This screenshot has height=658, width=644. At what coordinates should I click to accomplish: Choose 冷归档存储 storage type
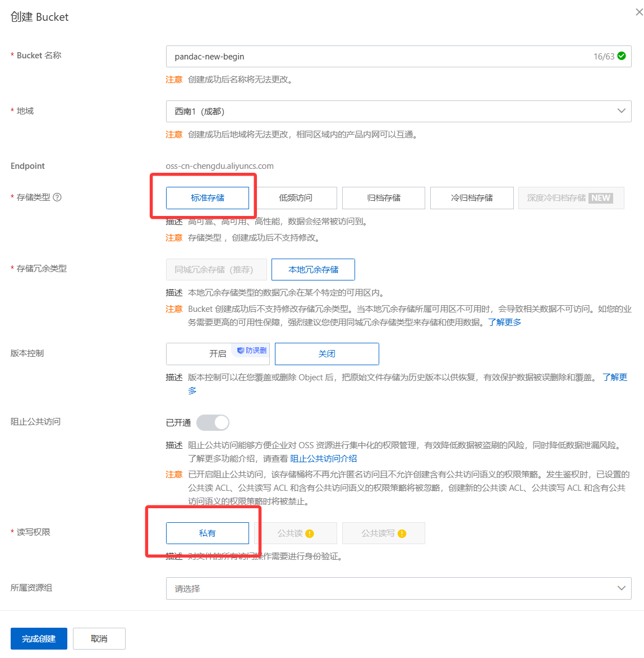click(x=472, y=198)
